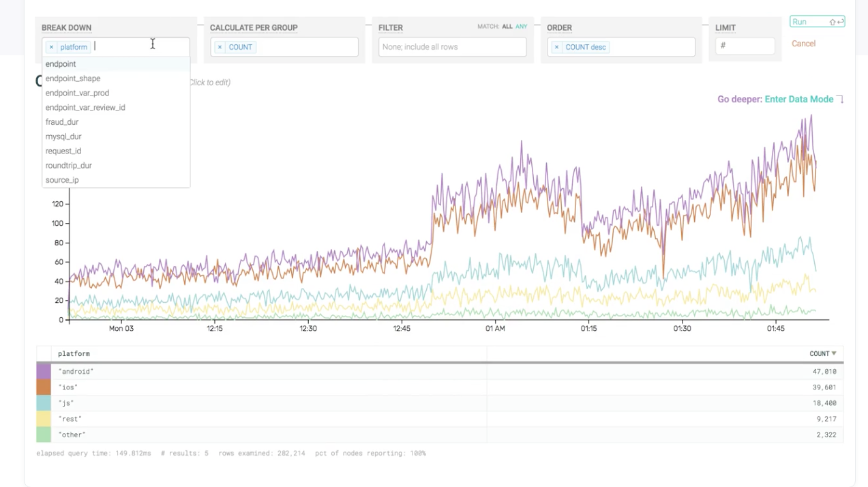Click the Order input field
Image resolution: width=868 pixels, height=487 pixels.
point(621,47)
